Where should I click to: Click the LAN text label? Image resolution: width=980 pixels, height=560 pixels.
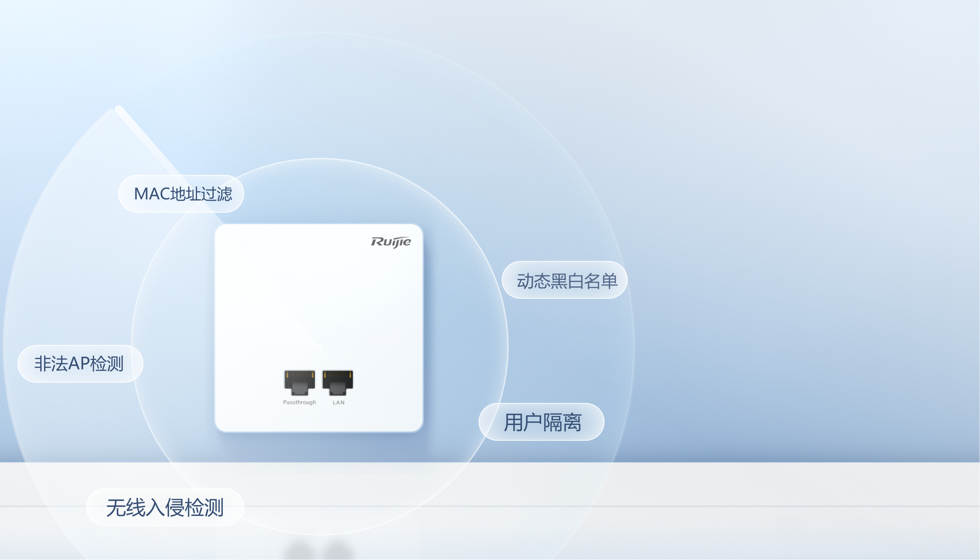tap(338, 403)
